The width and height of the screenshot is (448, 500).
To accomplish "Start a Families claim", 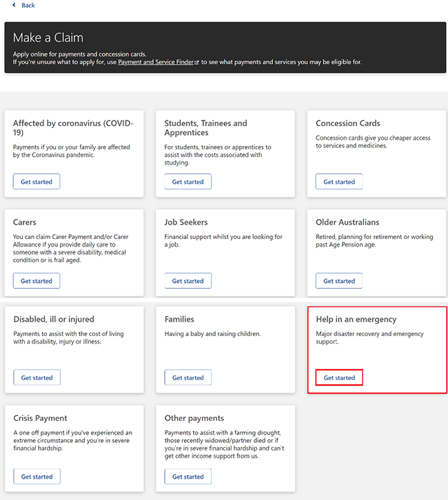I will point(188,377).
